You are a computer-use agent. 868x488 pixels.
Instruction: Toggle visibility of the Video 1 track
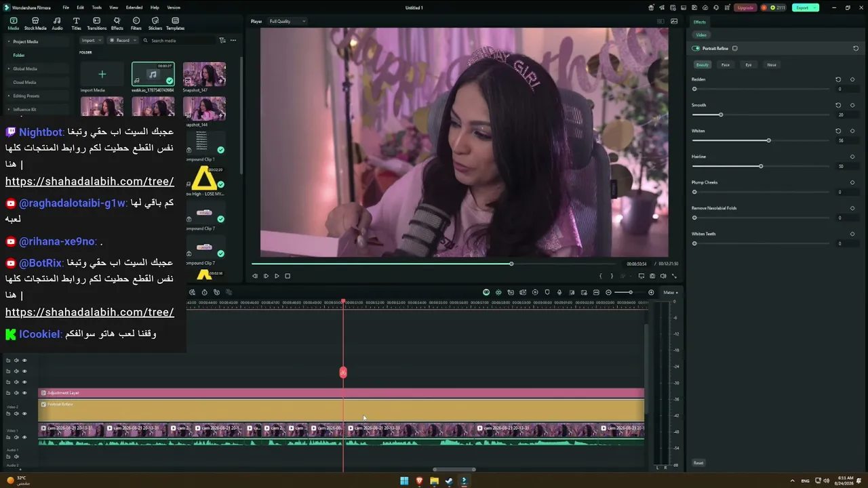click(x=24, y=437)
